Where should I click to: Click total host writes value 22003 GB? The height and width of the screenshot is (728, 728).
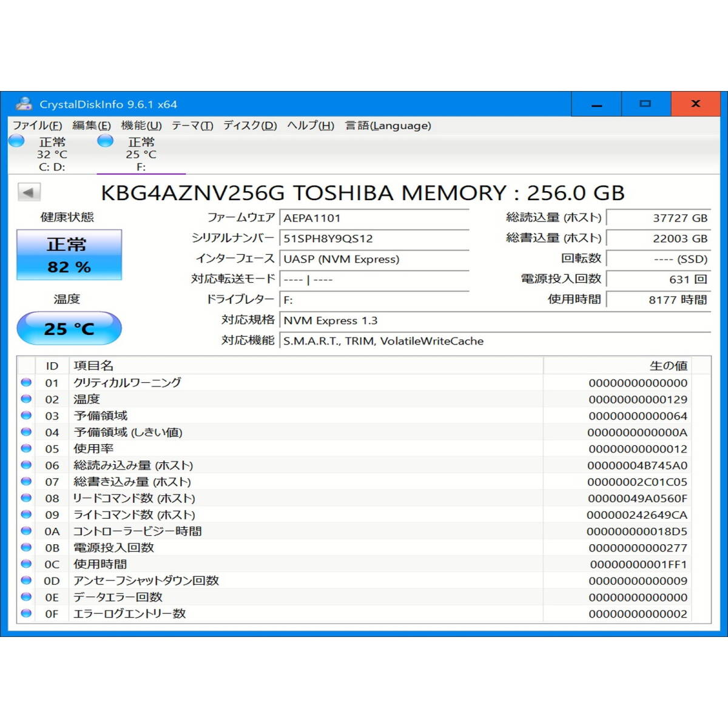tap(659, 238)
